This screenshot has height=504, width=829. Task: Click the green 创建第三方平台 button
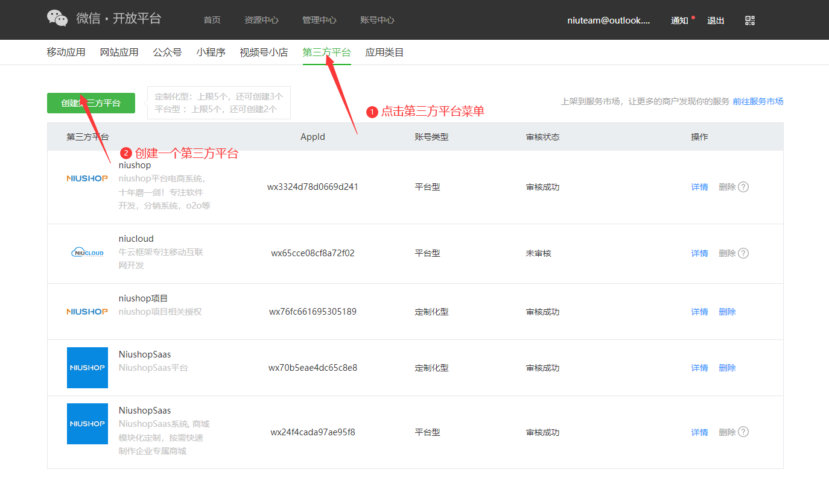click(91, 103)
